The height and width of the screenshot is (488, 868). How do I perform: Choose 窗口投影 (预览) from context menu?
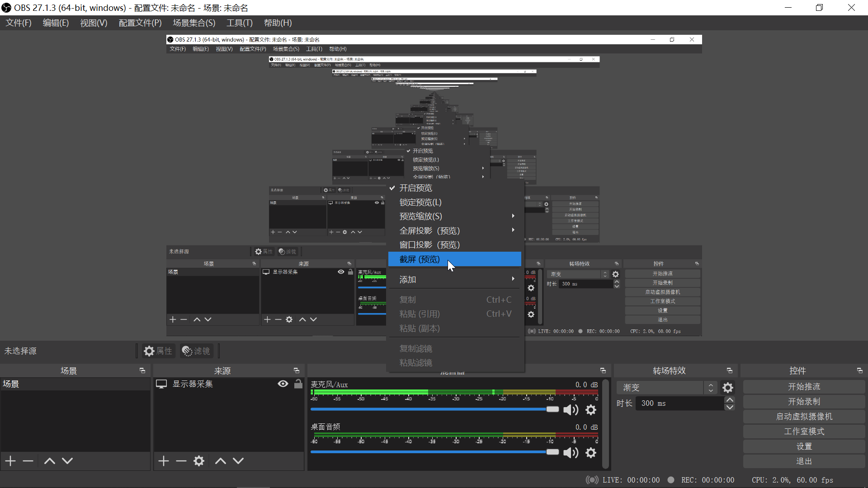(x=455, y=245)
